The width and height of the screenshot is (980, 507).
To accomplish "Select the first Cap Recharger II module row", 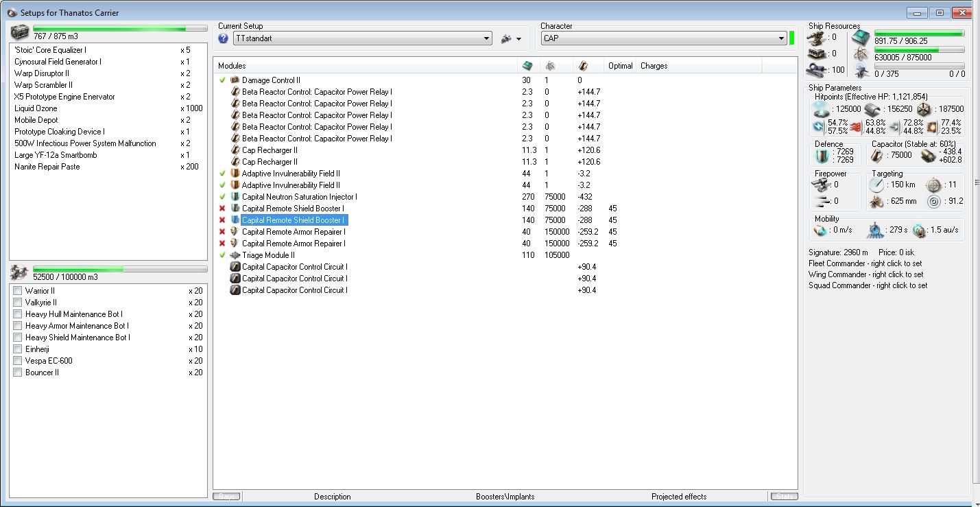I will (505, 150).
